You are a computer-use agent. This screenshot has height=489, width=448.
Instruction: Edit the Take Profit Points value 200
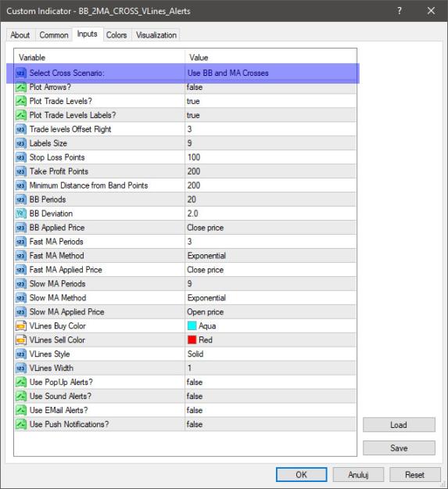pyautogui.click(x=271, y=171)
